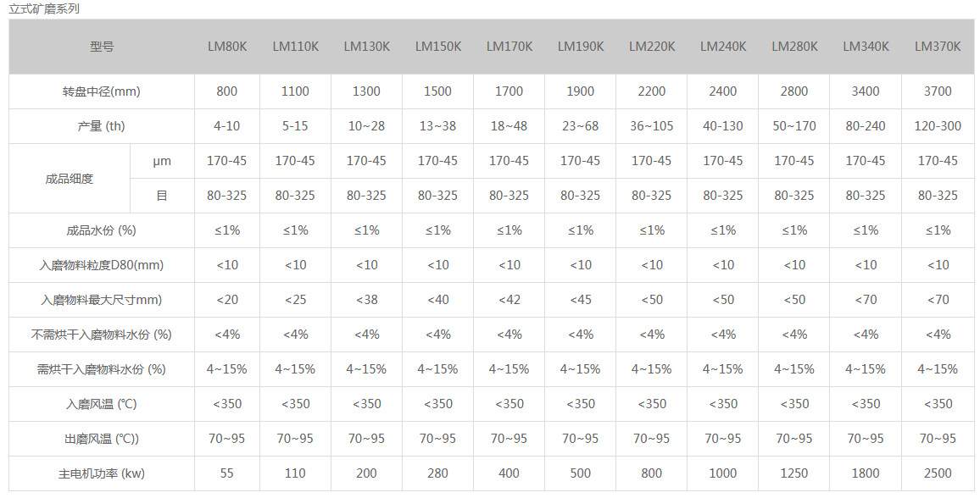Select the LM370K column header
Screen dimensions: 980x498
(x=938, y=47)
